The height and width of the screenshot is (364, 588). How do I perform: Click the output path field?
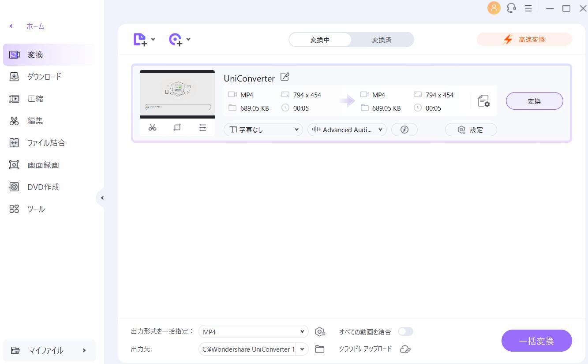[248, 349]
